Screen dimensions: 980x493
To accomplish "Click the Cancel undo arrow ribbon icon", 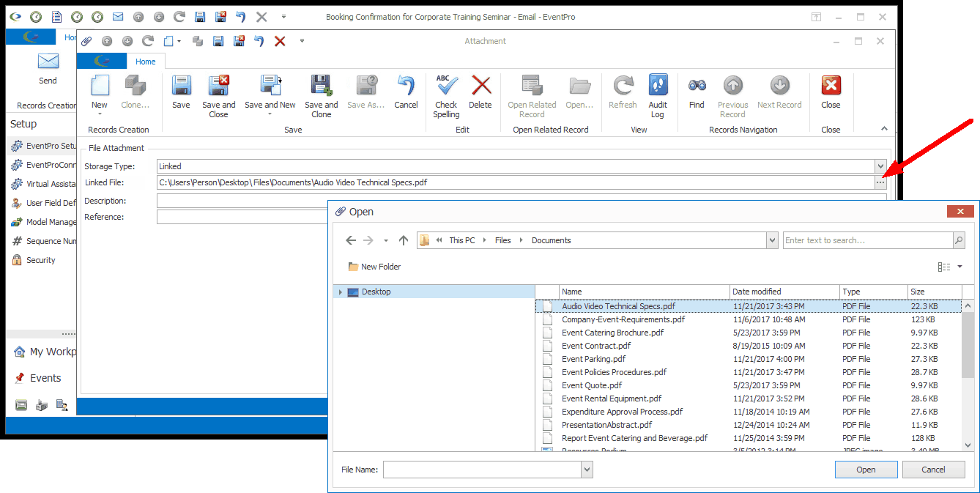I will 406,85.
